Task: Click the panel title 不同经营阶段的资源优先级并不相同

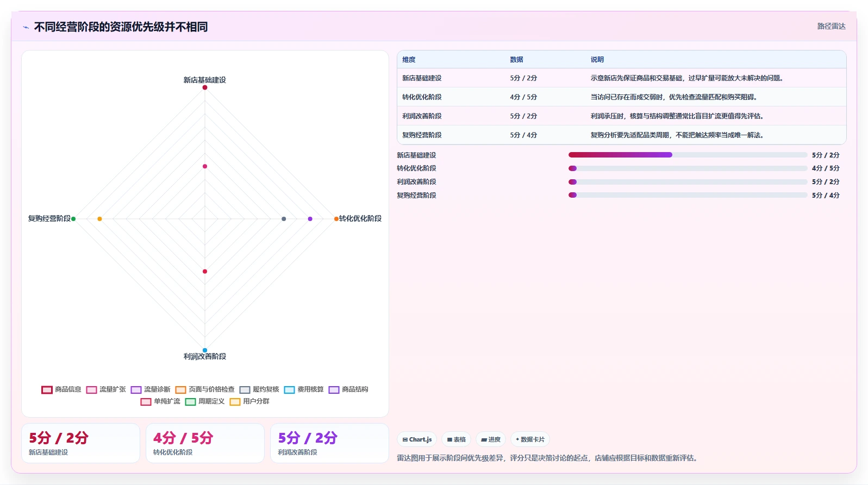Action: point(121,27)
